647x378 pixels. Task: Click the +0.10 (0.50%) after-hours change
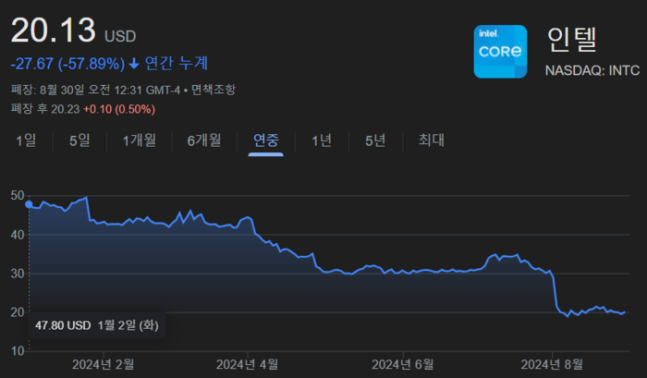pos(119,109)
